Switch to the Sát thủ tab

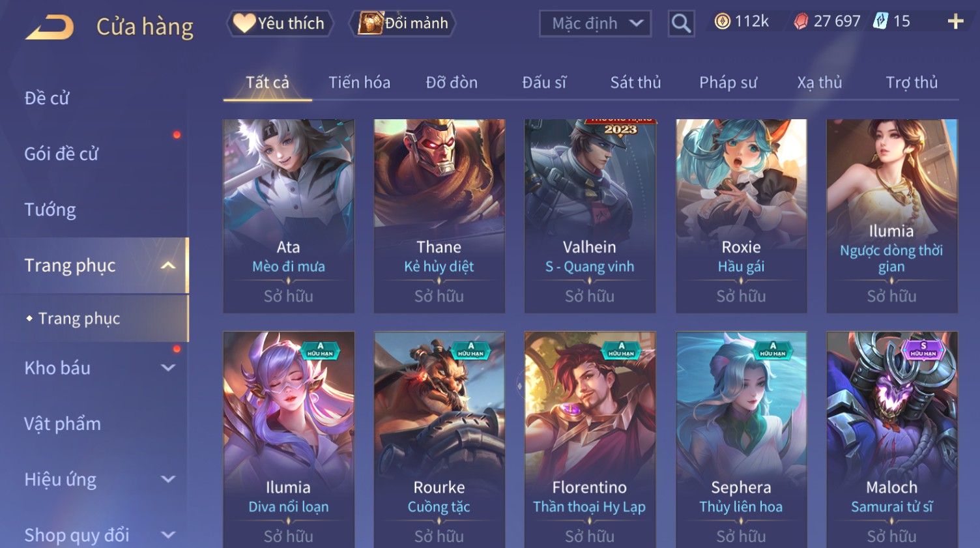[x=635, y=82]
